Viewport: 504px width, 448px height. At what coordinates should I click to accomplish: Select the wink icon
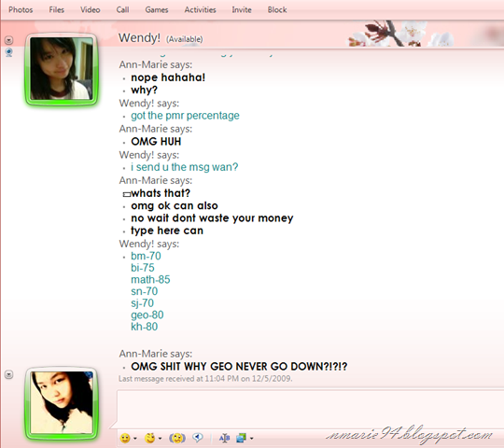point(149,438)
